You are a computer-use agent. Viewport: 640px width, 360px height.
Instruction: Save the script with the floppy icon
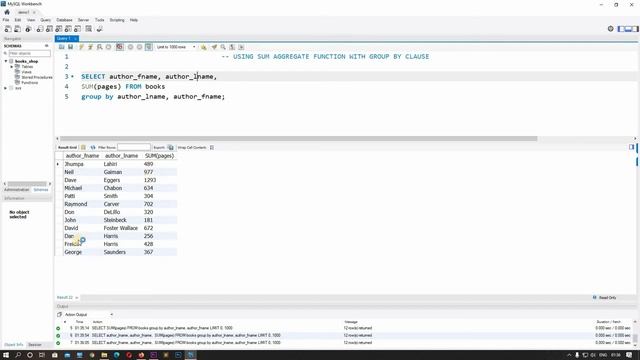pyautogui.click(x=71, y=47)
